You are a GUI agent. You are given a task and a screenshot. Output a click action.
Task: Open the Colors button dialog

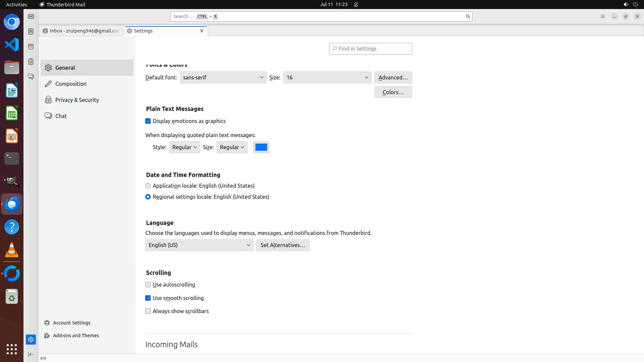click(x=393, y=92)
